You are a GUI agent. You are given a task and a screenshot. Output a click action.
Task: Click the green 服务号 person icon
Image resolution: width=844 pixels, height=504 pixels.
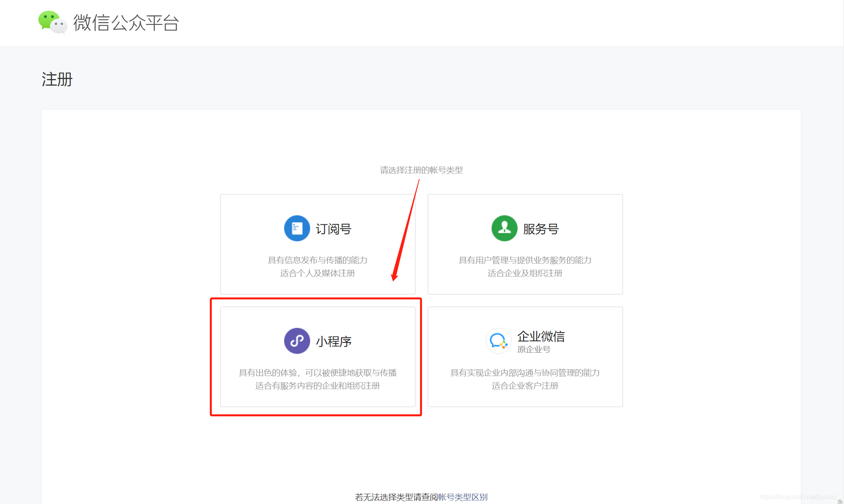[504, 228]
